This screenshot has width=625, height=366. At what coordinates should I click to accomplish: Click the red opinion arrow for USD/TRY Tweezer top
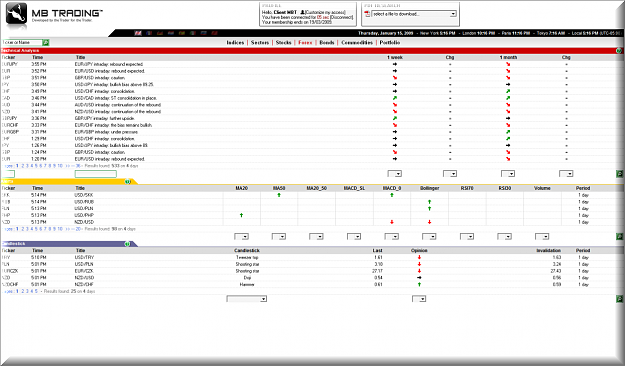419,258
